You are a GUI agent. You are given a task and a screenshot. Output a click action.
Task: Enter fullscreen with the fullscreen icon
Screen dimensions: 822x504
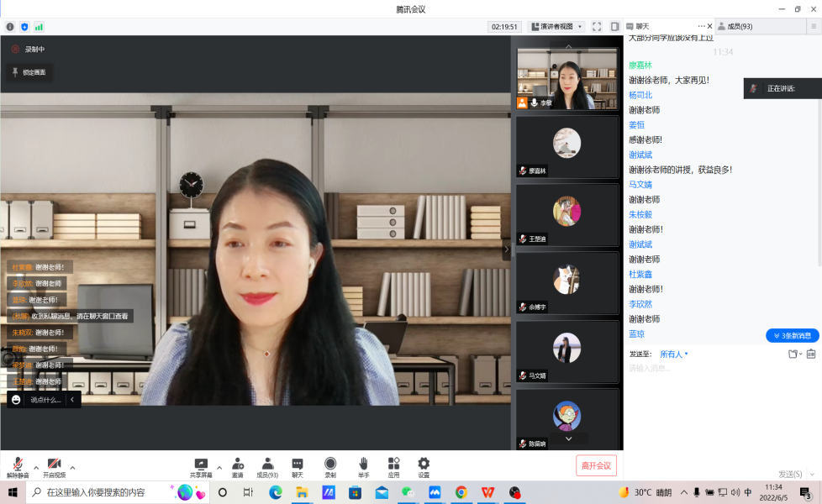(x=597, y=27)
